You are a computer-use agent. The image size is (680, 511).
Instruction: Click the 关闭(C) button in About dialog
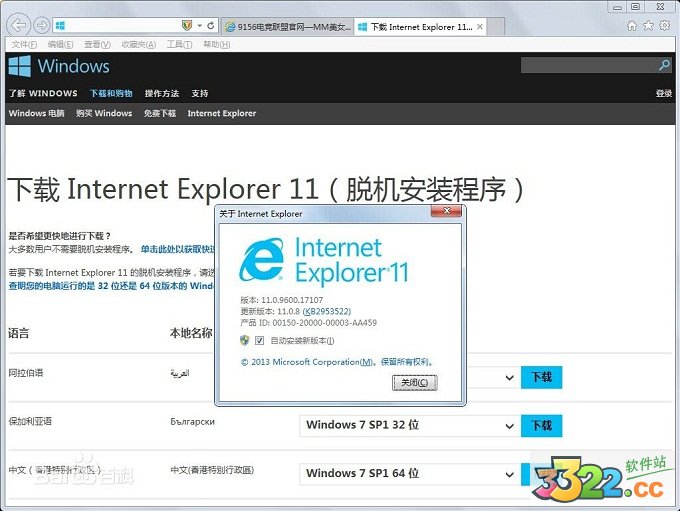click(x=415, y=383)
